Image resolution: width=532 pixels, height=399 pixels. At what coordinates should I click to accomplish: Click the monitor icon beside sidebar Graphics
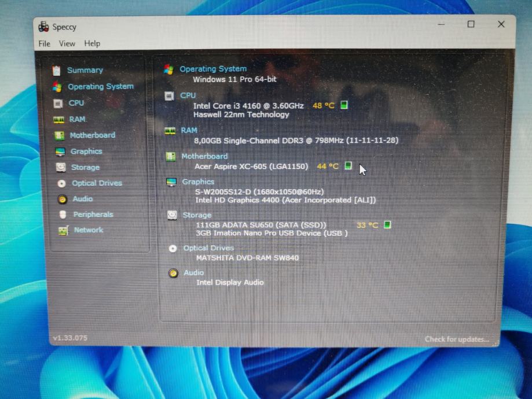coord(60,152)
